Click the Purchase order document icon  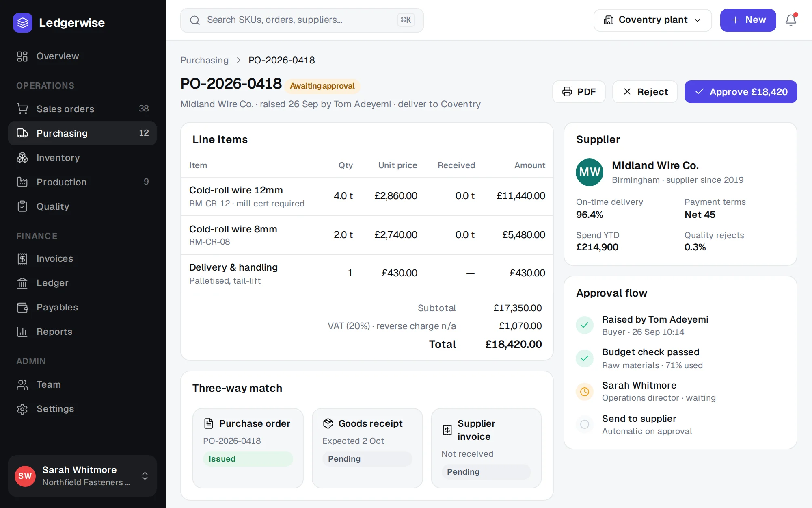209,423
